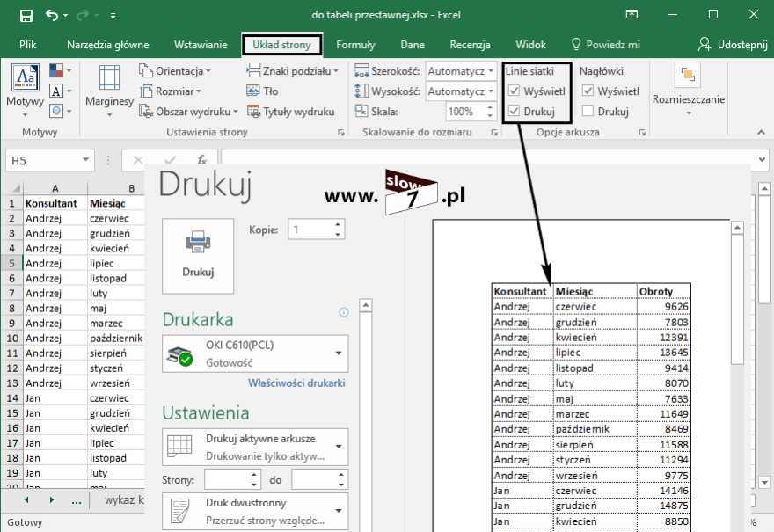This screenshot has width=774, height=532.
Task: Open Rozmieszczanie arrange menu
Action: 688,91
